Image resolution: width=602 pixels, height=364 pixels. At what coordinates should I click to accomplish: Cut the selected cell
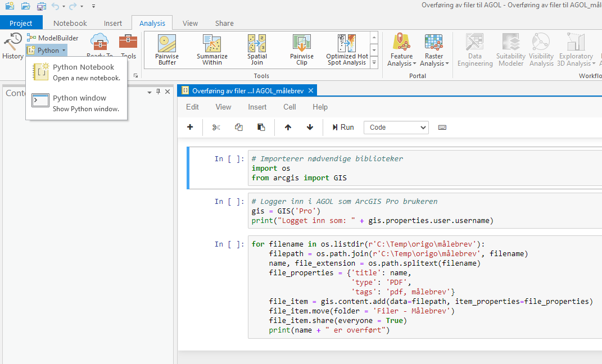tap(216, 128)
